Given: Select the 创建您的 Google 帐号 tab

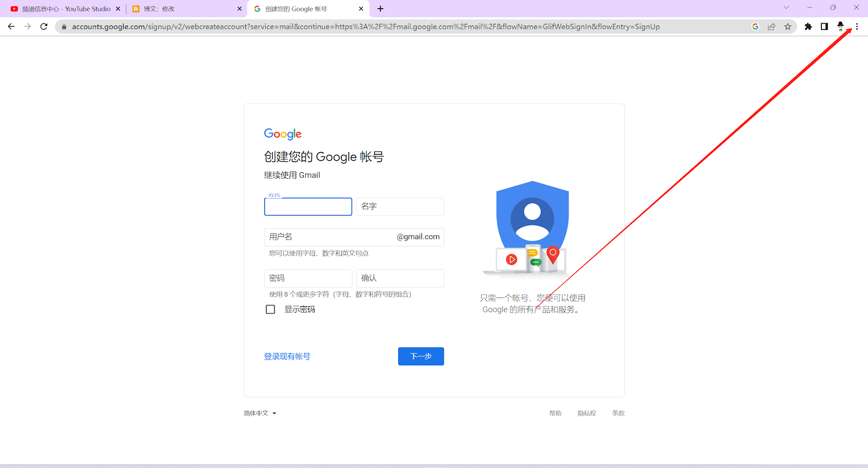Looking at the screenshot, I should pos(308,9).
